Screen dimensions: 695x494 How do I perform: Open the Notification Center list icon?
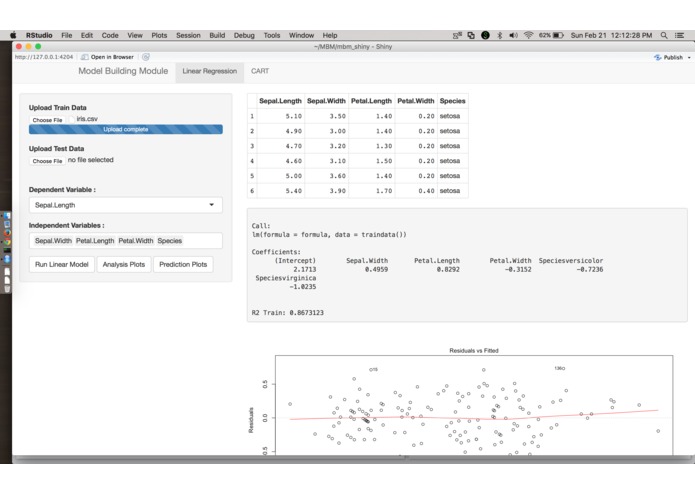click(679, 35)
